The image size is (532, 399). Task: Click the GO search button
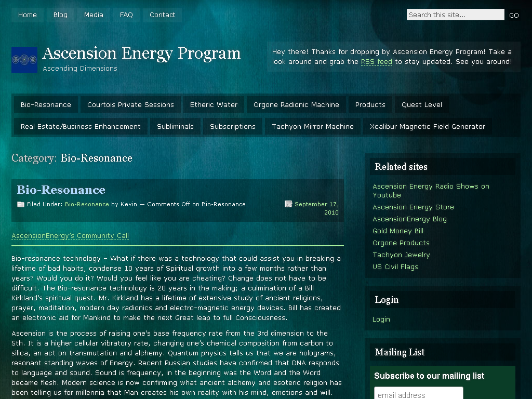tap(514, 15)
